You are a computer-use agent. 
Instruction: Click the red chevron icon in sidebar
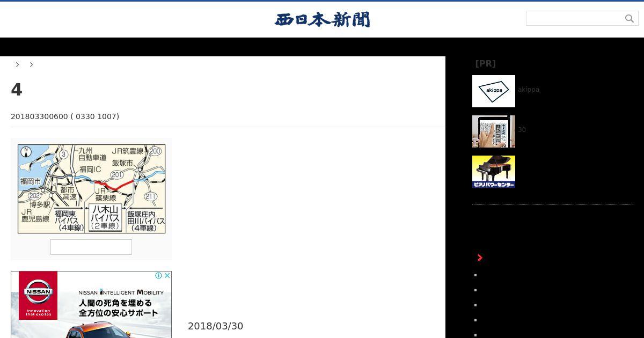tap(480, 258)
